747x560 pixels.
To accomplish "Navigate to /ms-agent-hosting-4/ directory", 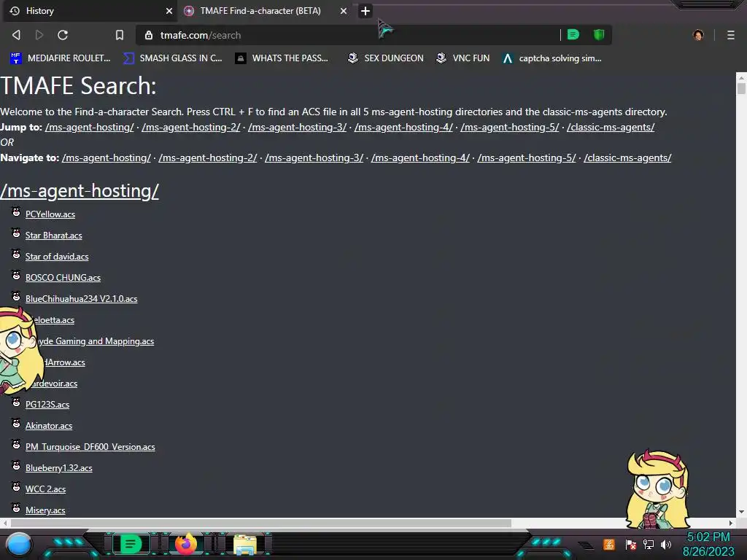I will click(x=420, y=157).
